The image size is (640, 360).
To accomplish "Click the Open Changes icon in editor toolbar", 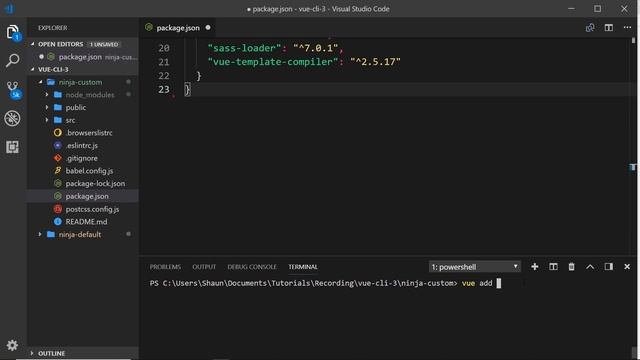I will click(x=590, y=28).
